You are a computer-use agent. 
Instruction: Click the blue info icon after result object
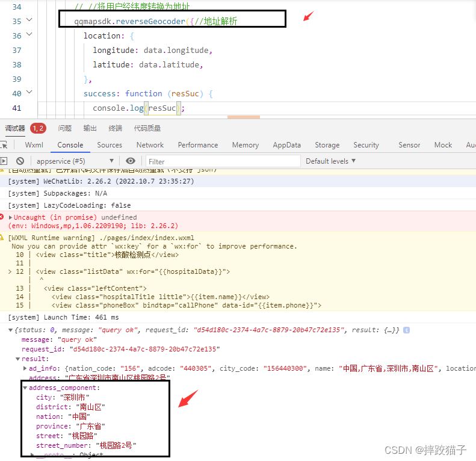[x=407, y=330]
